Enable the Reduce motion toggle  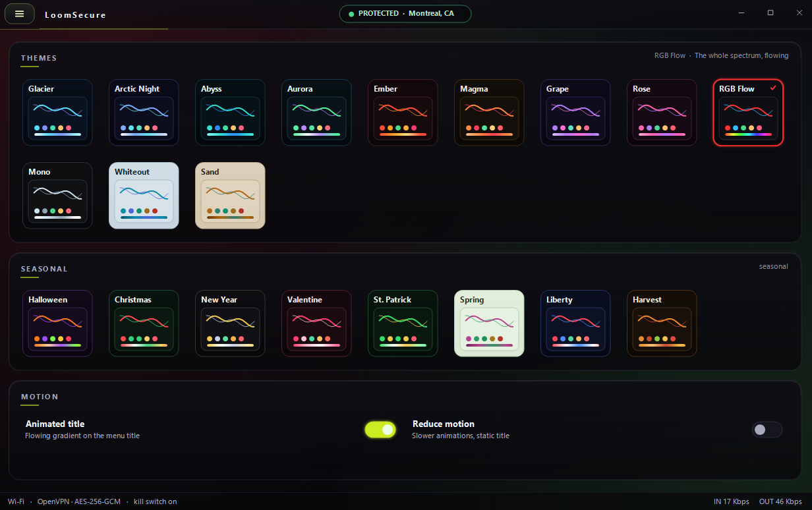tap(767, 430)
